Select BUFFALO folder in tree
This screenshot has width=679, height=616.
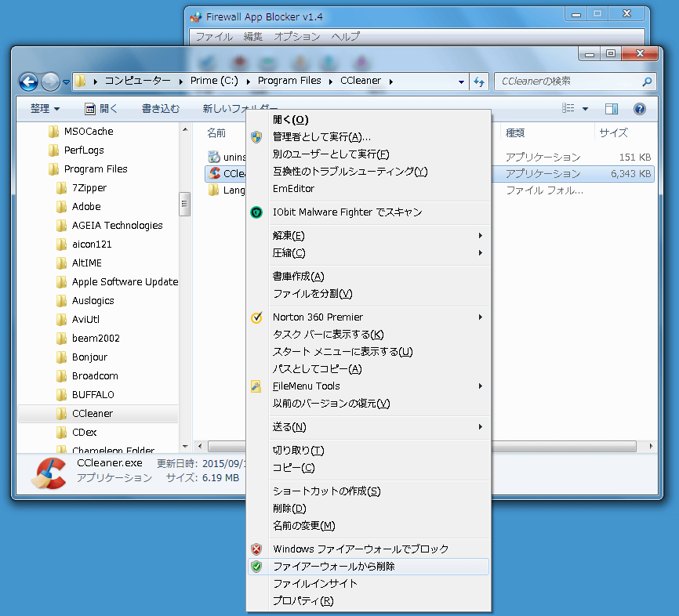point(93,395)
